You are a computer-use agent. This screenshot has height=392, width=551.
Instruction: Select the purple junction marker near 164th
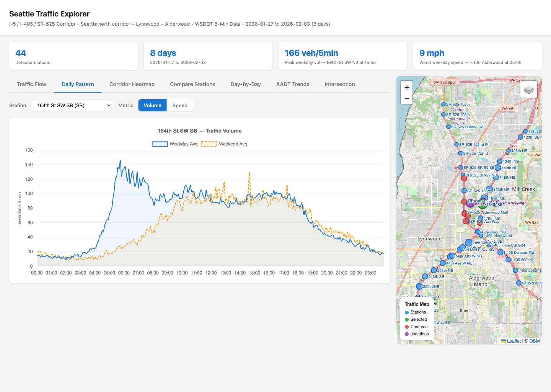[x=470, y=204]
